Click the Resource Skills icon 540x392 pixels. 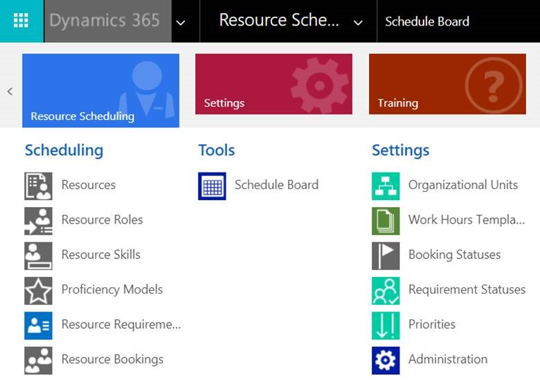(38, 256)
